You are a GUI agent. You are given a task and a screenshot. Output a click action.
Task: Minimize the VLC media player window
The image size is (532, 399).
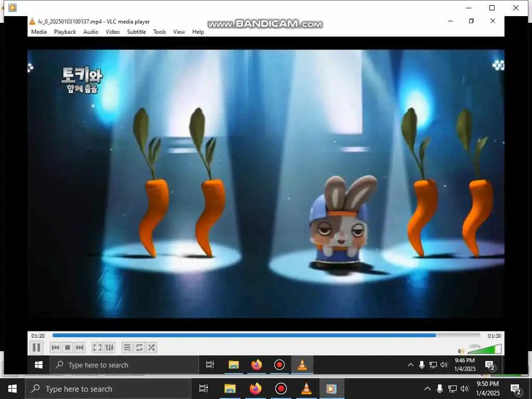(450, 21)
